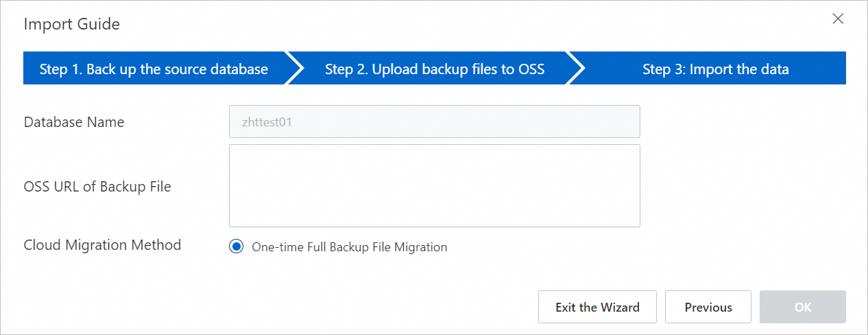Go to Step 1 Back up source database
The image size is (868, 335).
(154, 69)
